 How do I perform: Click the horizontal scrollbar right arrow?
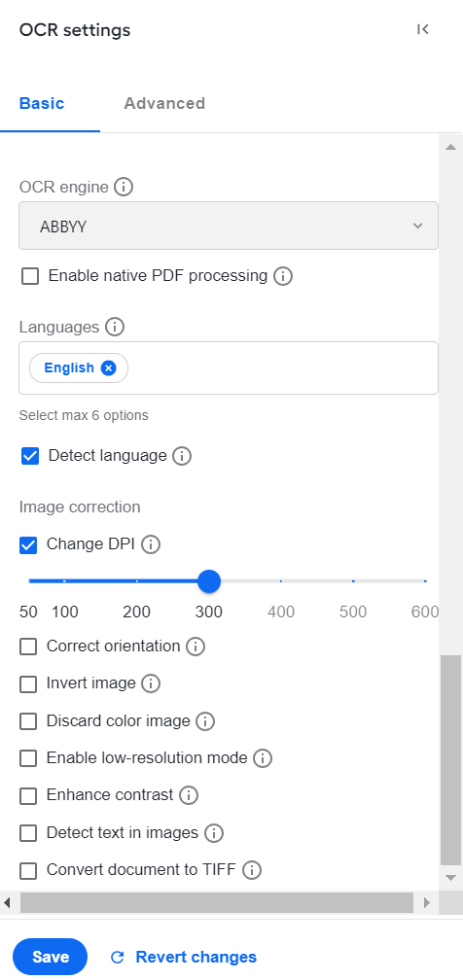(427, 902)
